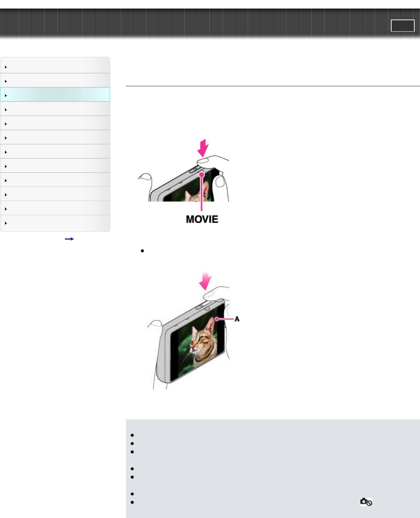This screenshot has height=518, width=420.
Task: Expand the second sidebar menu row
Action: [55, 81]
